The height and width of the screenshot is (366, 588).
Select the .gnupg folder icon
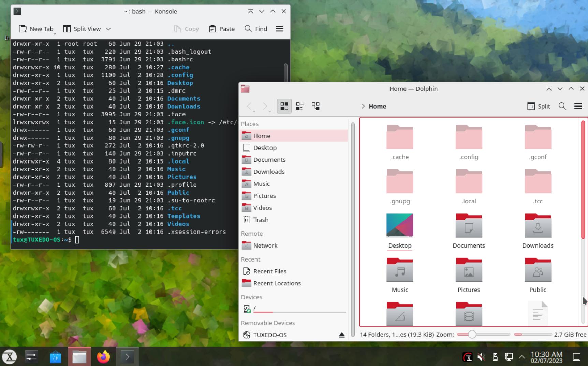400,181
